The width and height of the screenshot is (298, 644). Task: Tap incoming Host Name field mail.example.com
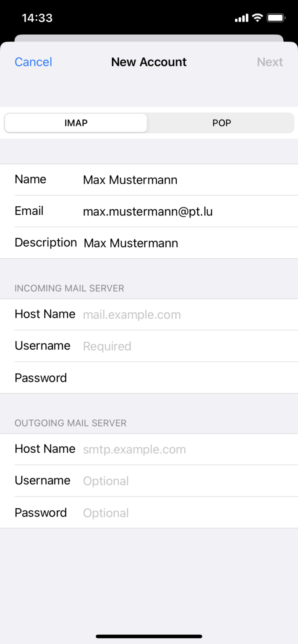[x=149, y=314]
